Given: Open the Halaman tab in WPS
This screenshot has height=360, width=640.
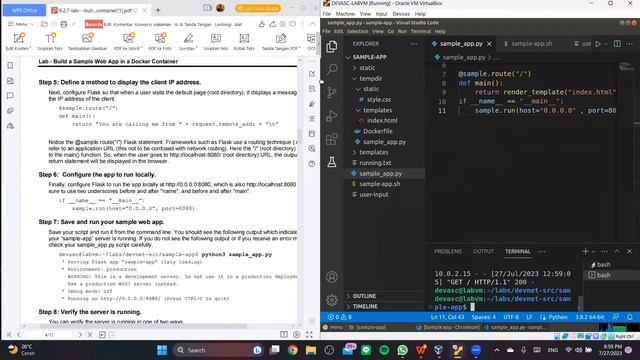Looking at the screenshot, I should (x=162, y=24).
